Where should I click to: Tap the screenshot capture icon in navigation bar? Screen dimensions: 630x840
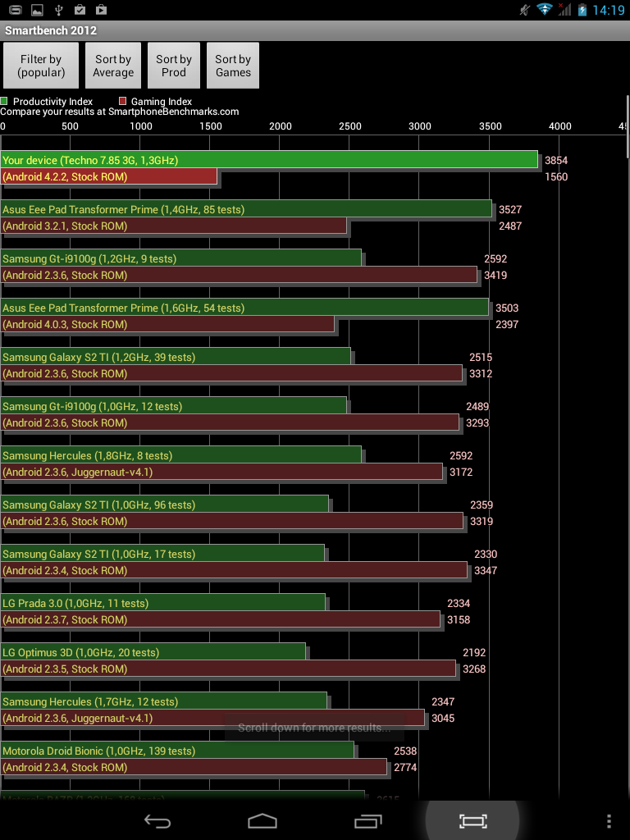coord(473,820)
